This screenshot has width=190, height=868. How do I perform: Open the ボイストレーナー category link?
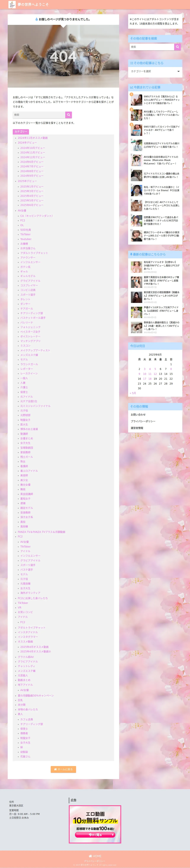[x=30, y=337]
